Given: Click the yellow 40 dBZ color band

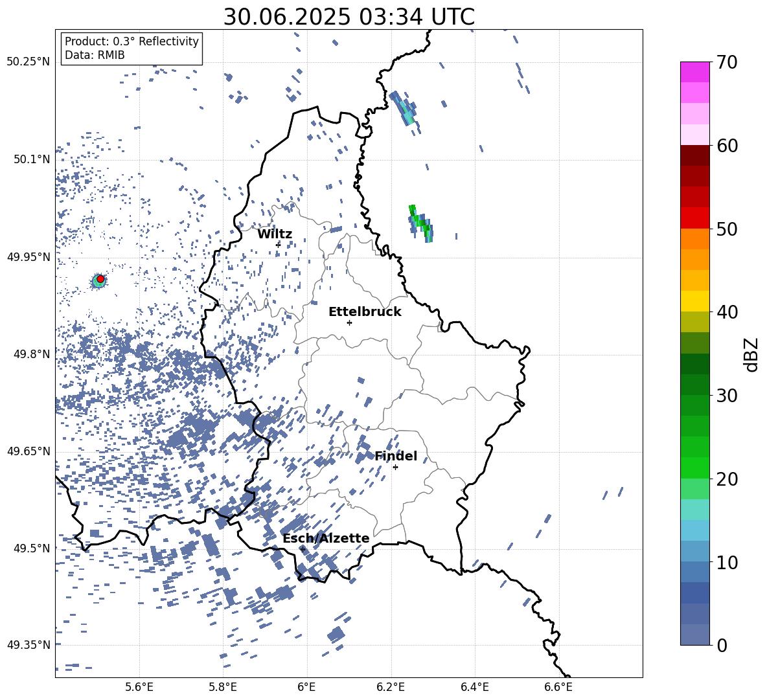Looking at the screenshot, I should click(694, 301).
